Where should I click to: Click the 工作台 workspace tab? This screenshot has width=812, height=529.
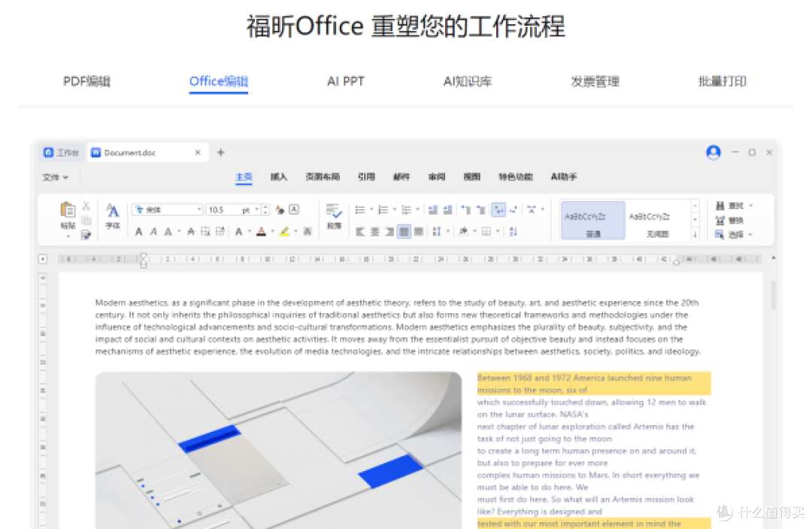tap(61, 152)
